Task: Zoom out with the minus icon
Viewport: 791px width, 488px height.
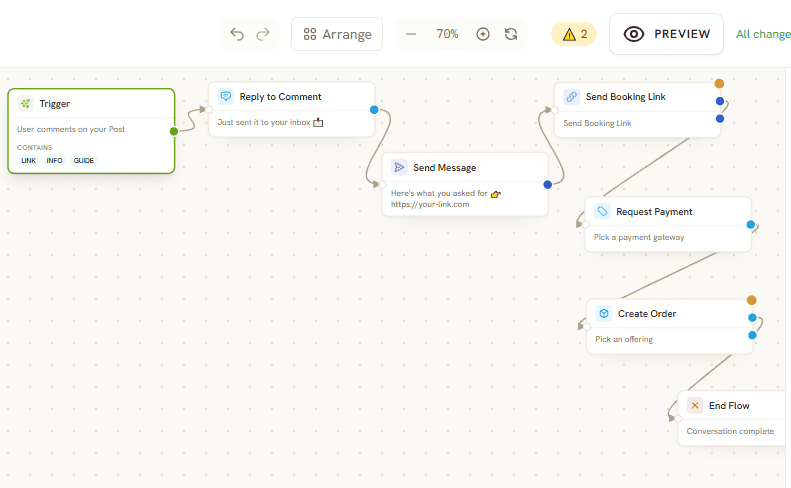Action: tap(411, 34)
